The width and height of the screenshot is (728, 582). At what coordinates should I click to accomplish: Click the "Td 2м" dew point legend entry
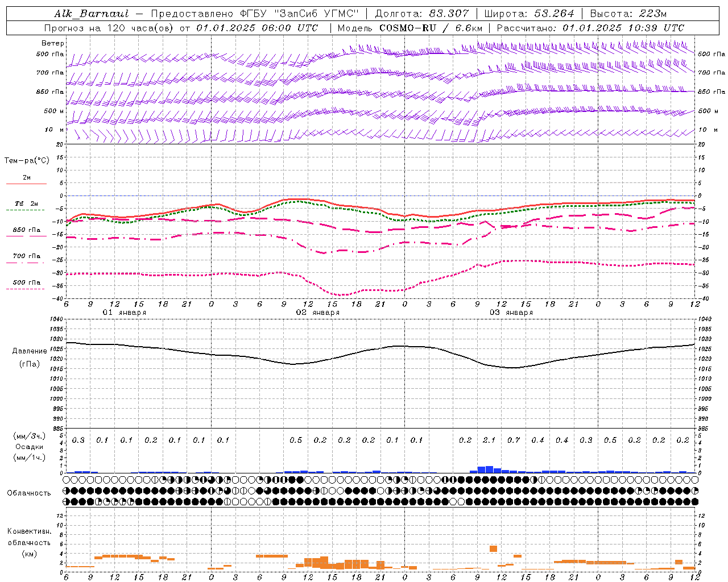click(x=27, y=203)
